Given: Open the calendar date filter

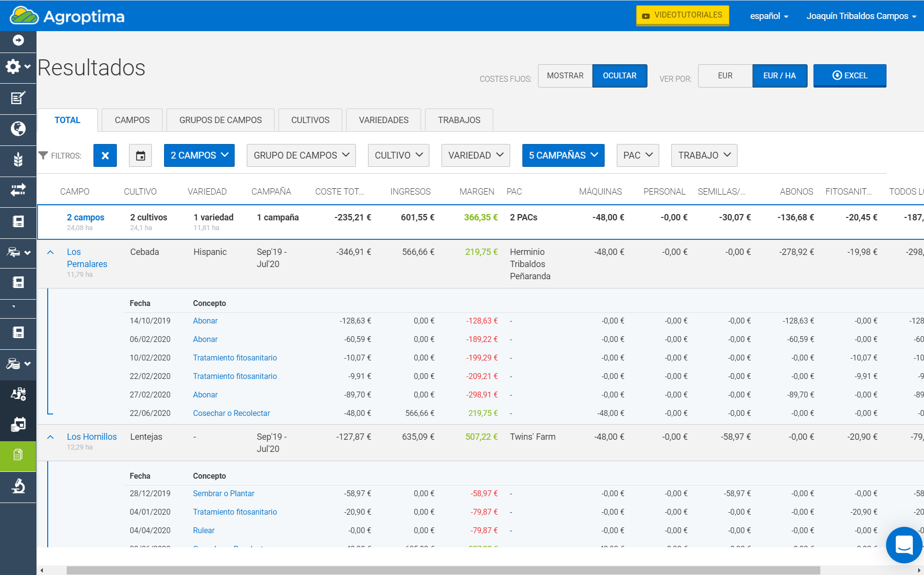Looking at the screenshot, I should click(140, 156).
